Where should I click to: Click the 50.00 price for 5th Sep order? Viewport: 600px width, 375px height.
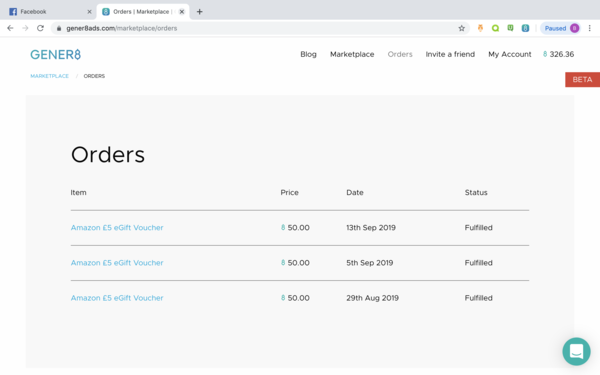tap(295, 263)
